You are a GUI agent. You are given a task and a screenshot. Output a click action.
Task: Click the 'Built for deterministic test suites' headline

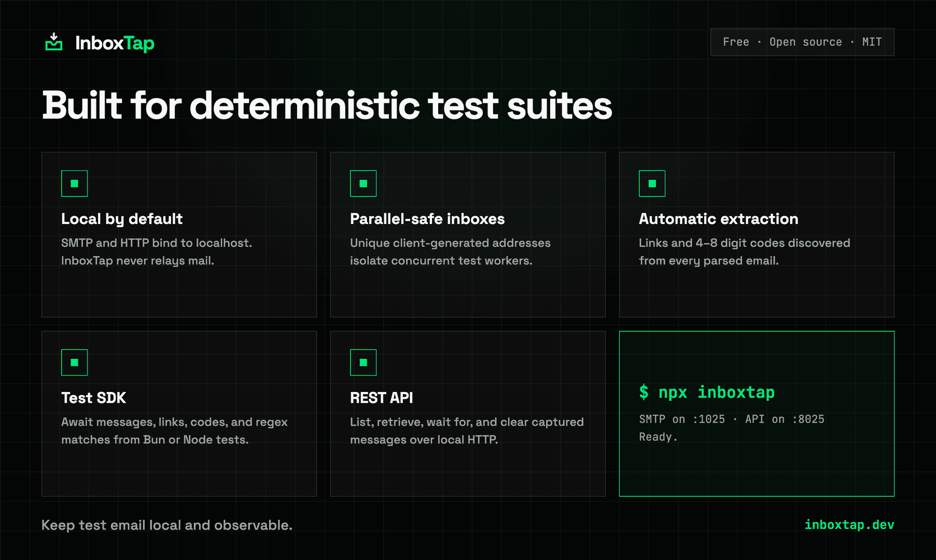click(327, 106)
